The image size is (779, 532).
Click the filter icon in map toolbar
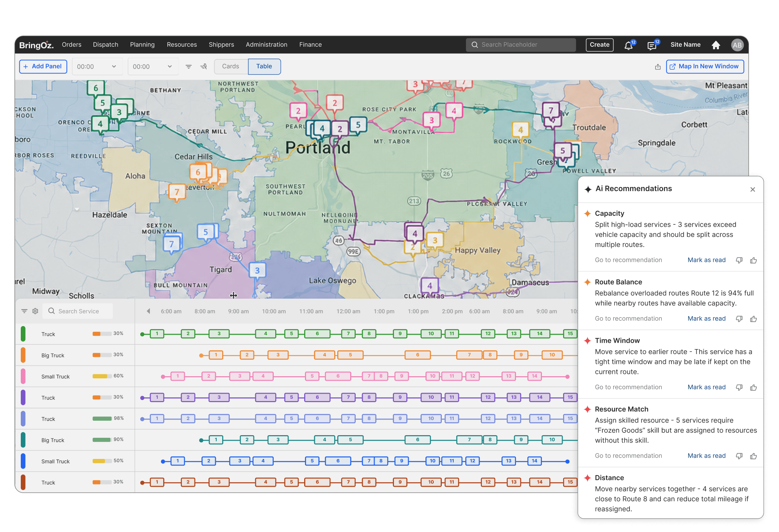click(x=188, y=66)
